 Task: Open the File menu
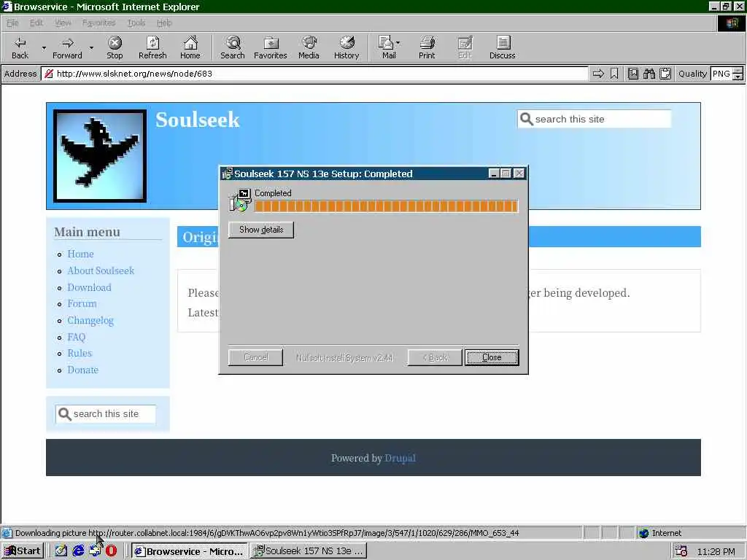click(12, 23)
